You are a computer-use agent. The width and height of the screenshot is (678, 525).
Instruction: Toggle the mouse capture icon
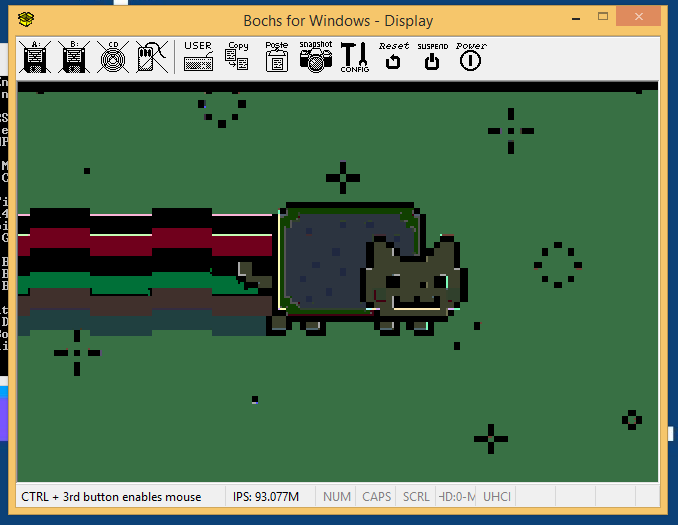(152, 57)
